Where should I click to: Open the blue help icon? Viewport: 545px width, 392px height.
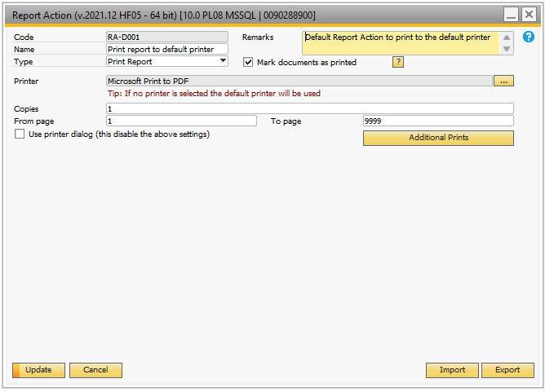point(529,37)
